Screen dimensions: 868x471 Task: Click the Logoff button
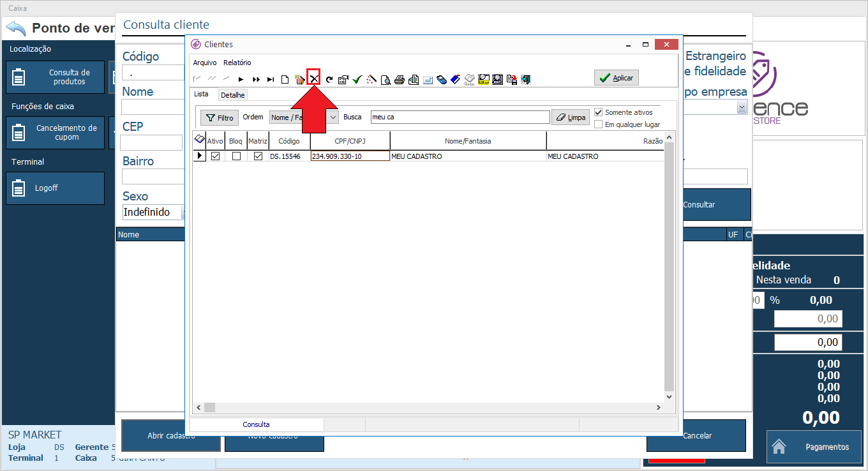(55, 188)
